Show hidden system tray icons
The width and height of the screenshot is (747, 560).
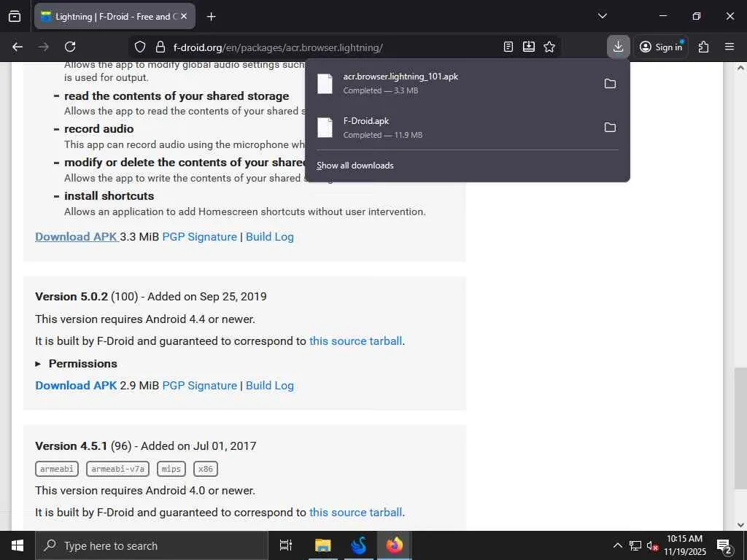(617, 545)
